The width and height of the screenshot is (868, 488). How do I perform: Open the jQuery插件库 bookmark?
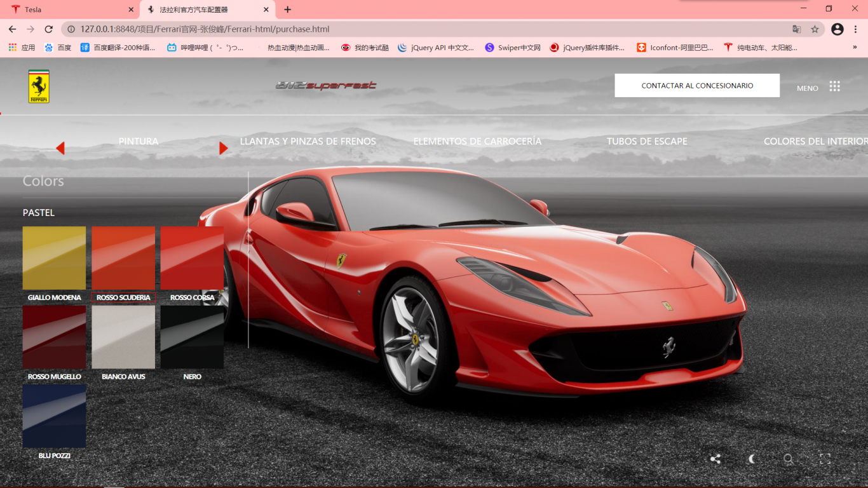point(587,48)
